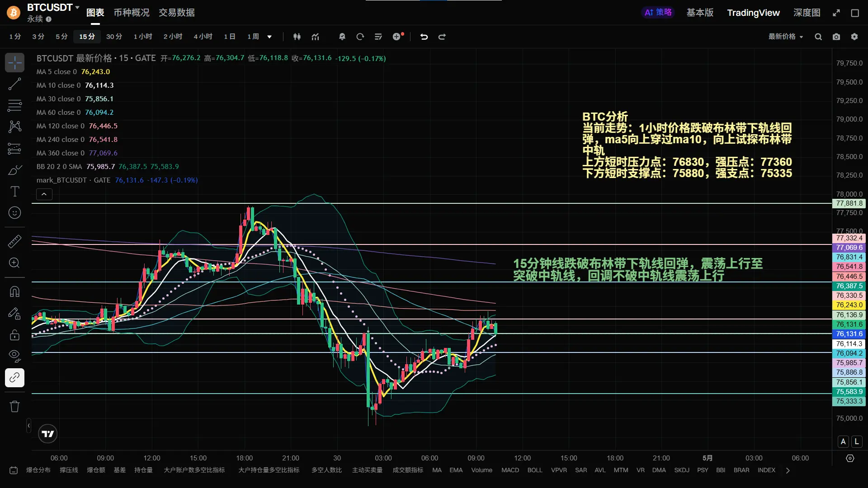
Task: Select the text annotation tool
Action: tap(14, 192)
